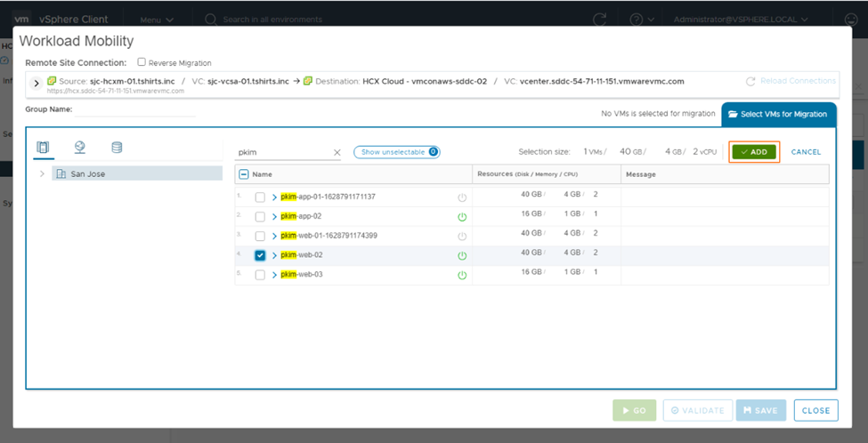Screen dimensions: 868x443
Task: Click the green ADD button
Action: click(x=753, y=152)
